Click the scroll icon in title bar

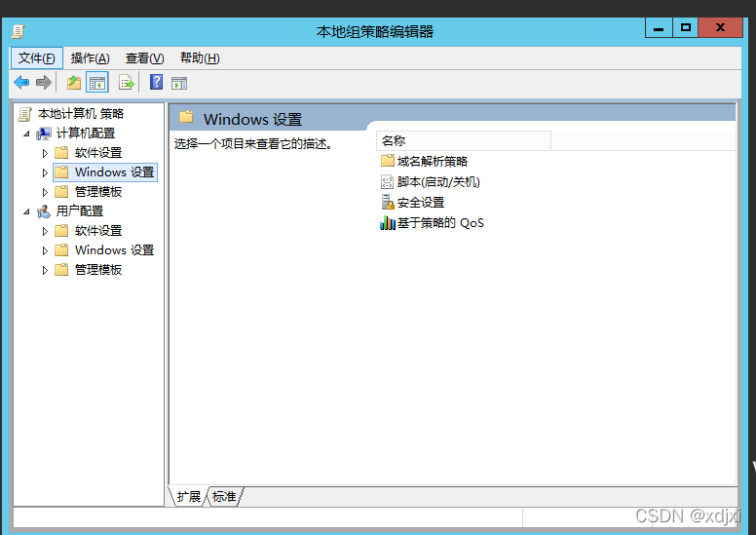point(18,32)
